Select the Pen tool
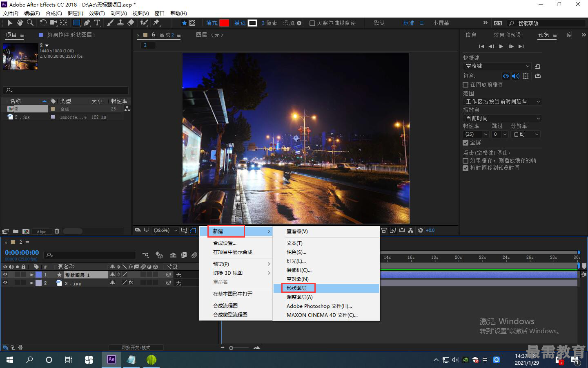The height and width of the screenshot is (368, 588). coord(87,23)
